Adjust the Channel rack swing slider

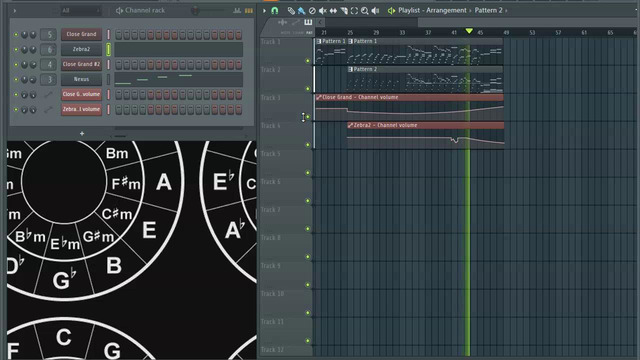coord(195,11)
